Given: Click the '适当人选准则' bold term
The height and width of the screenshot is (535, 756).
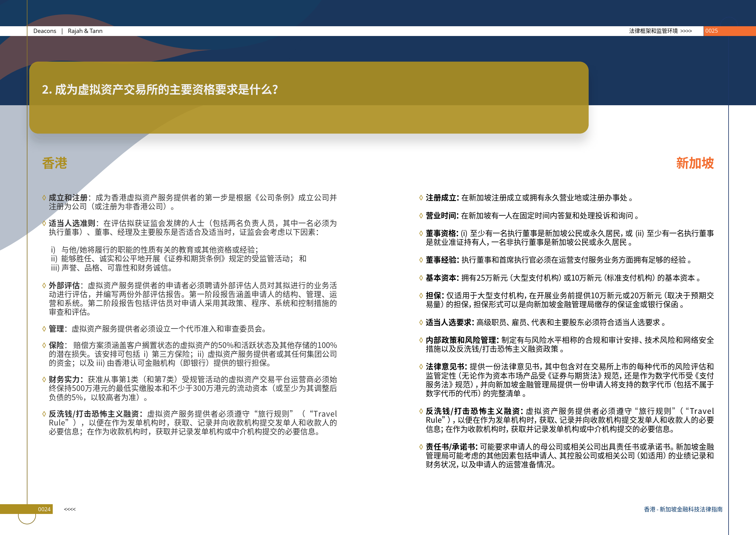Looking at the screenshot, I should pyautogui.click(x=72, y=223).
